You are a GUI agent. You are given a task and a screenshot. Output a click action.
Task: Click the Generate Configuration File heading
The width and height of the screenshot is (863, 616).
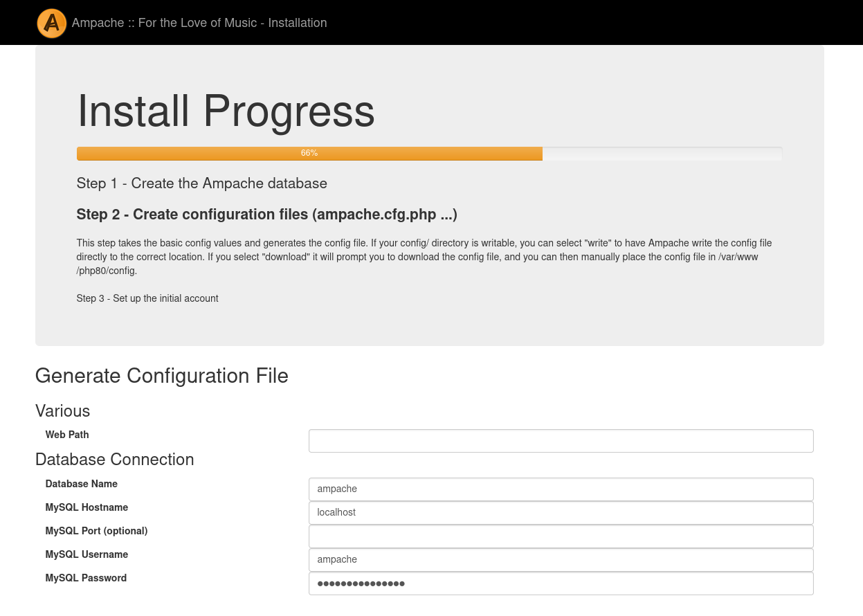click(x=161, y=376)
